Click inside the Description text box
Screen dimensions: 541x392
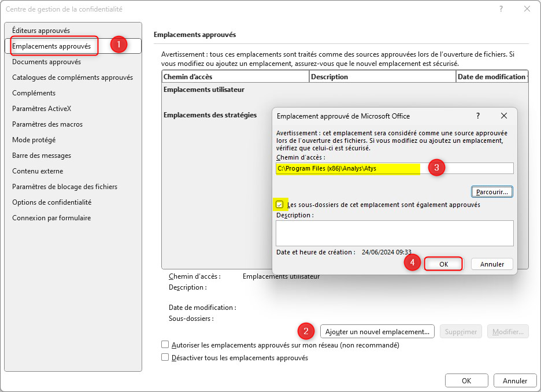[394, 233]
